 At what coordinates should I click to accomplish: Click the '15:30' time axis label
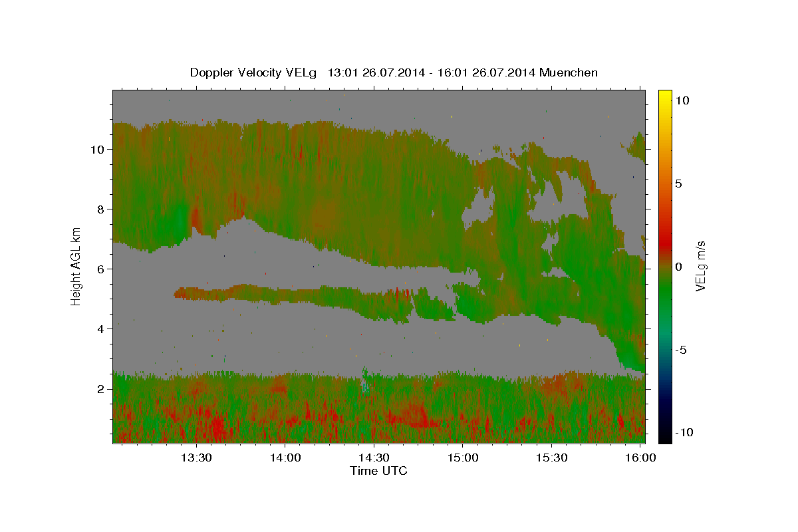(551, 458)
